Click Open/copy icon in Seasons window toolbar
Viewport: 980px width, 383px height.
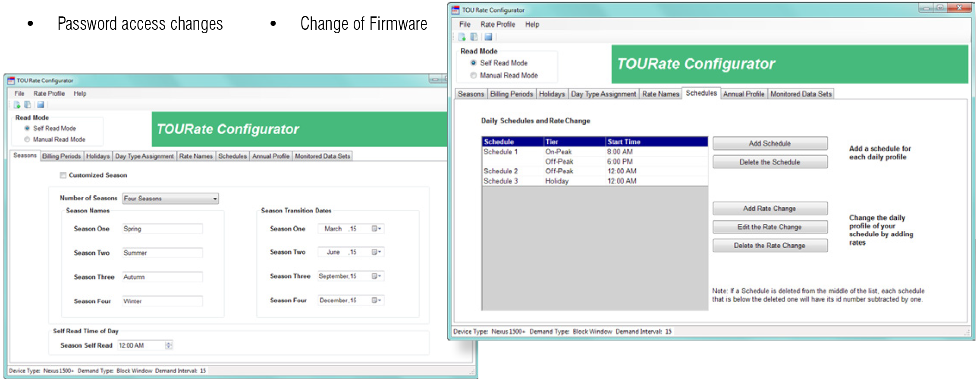28,104
